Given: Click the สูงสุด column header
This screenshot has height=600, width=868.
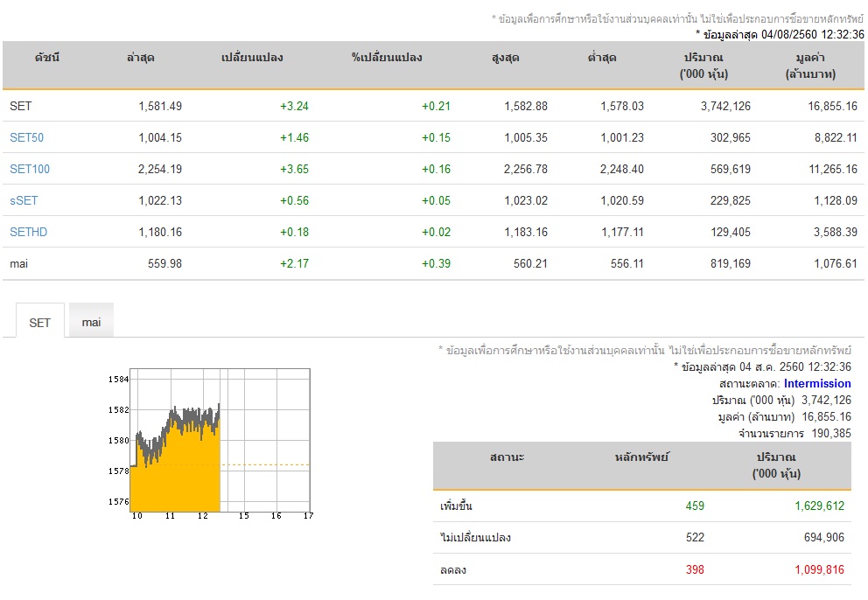Looking at the screenshot, I should click(x=506, y=58).
